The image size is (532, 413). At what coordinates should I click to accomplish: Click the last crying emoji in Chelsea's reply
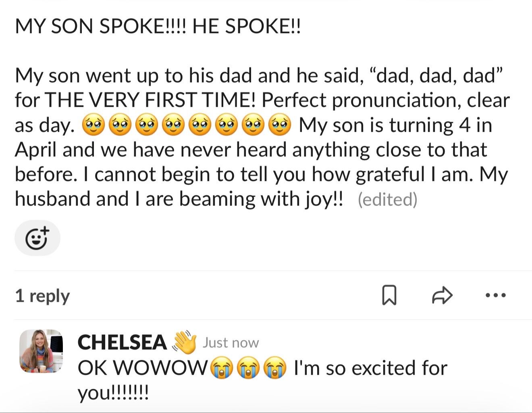click(275, 368)
